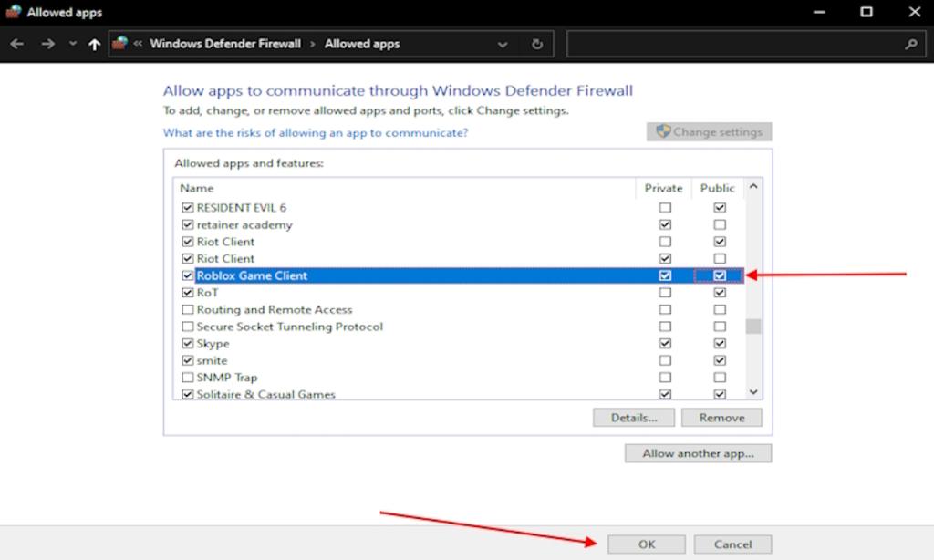Enable Routing and Remote Access checkbox
934x560 pixels.
pyautogui.click(x=188, y=310)
